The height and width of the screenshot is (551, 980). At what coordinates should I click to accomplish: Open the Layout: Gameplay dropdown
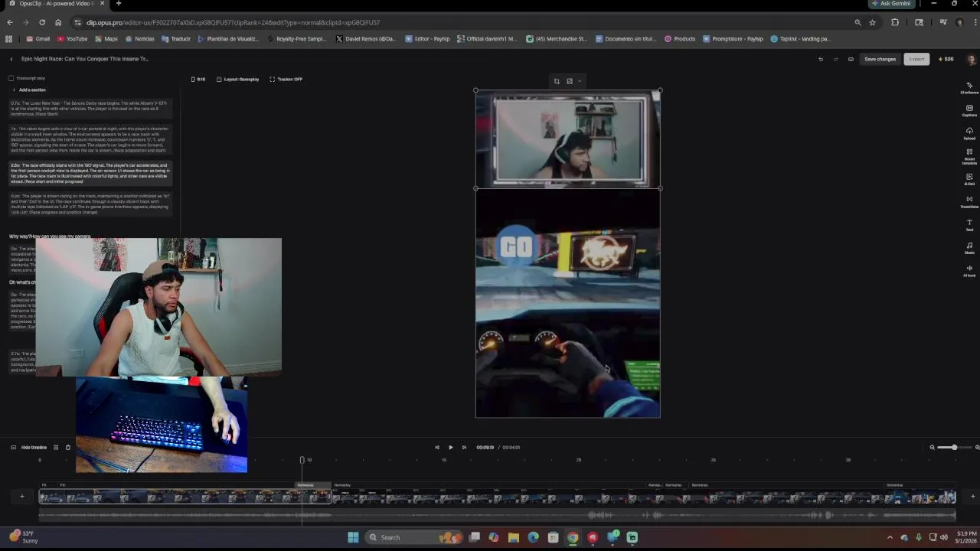pyautogui.click(x=238, y=79)
